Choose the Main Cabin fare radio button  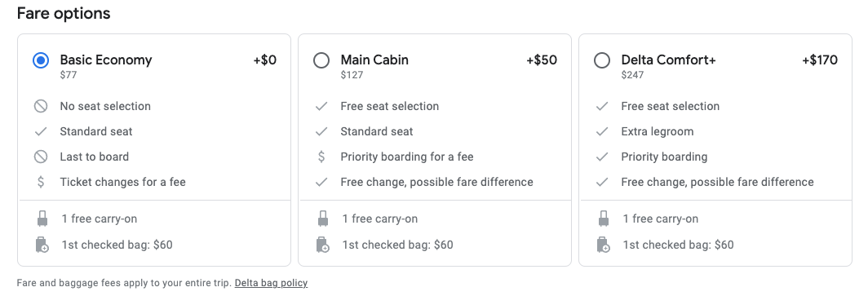pos(321,60)
